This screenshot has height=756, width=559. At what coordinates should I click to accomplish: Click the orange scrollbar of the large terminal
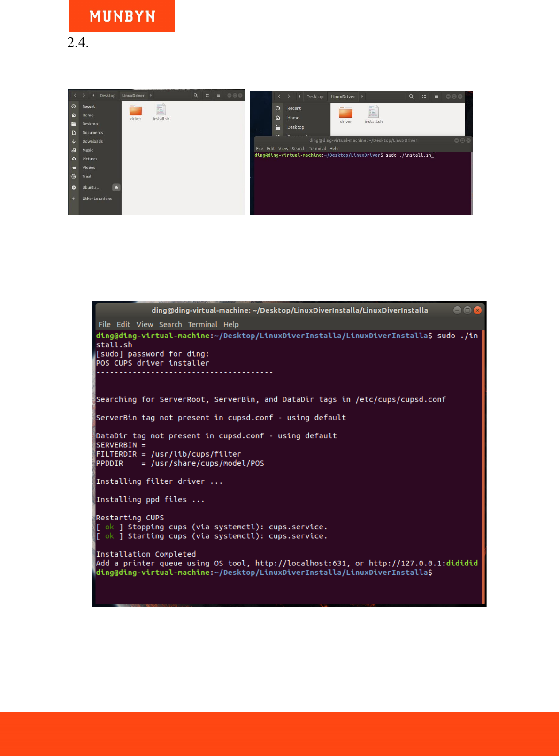click(483, 467)
